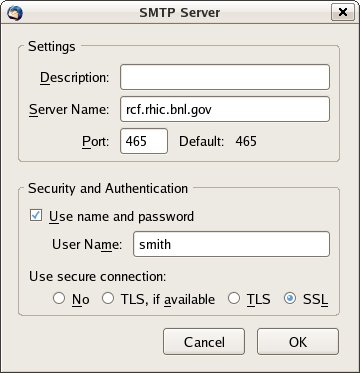Click Use secure connection label
The image size is (360, 373).
click(x=98, y=276)
